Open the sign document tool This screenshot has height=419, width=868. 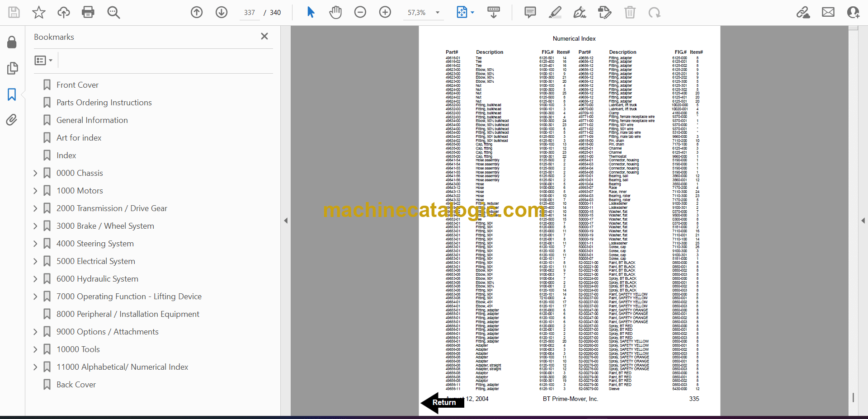coord(580,12)
